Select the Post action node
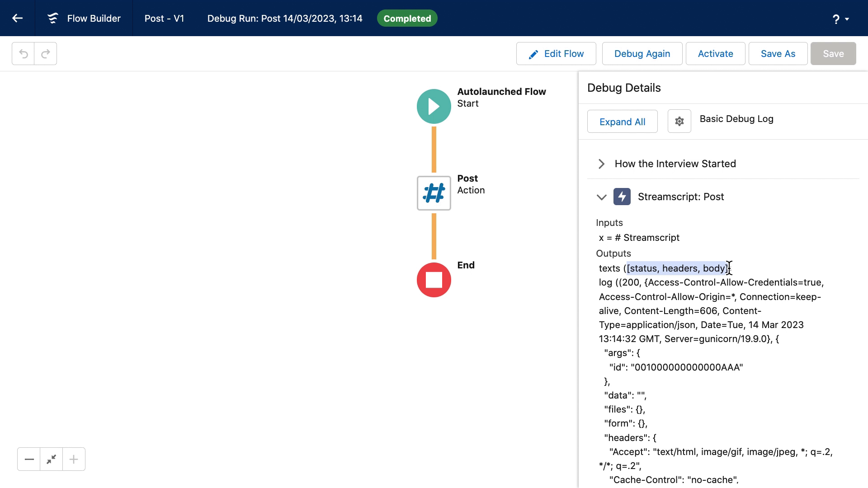The height and width of the screenshot is (488, 868). [434, 193]
